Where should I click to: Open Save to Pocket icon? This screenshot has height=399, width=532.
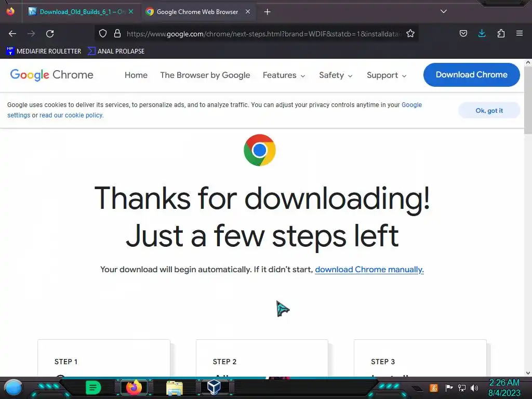click(463, 33)
